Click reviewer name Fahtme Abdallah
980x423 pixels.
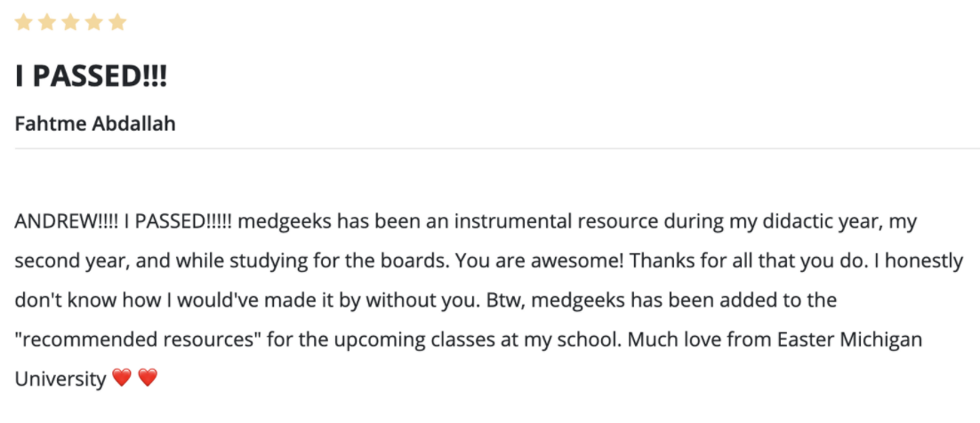(x=95, y=124)
